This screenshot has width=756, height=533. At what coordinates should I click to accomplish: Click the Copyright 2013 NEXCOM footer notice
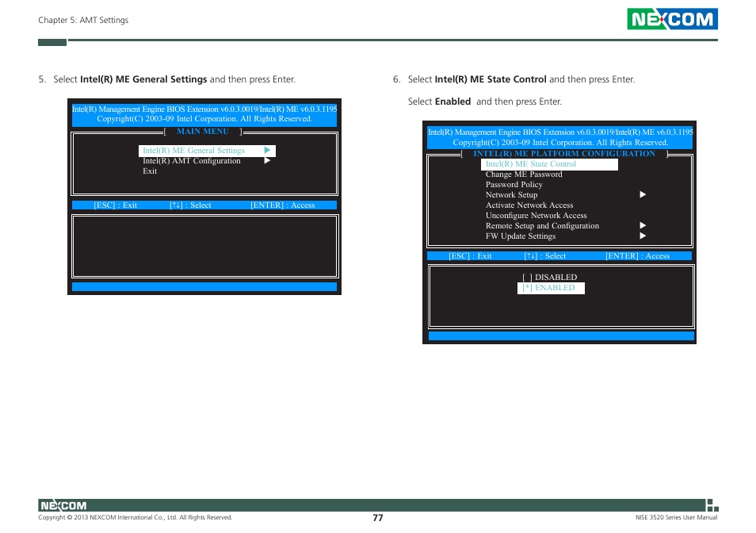[135, 518]
